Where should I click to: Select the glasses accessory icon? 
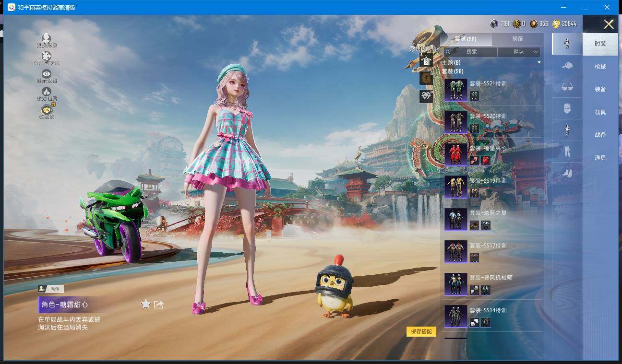(x=567, y=87)
